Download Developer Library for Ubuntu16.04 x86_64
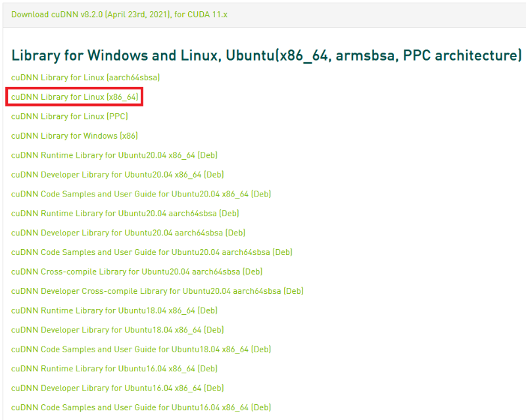 [x=117, y=388]
